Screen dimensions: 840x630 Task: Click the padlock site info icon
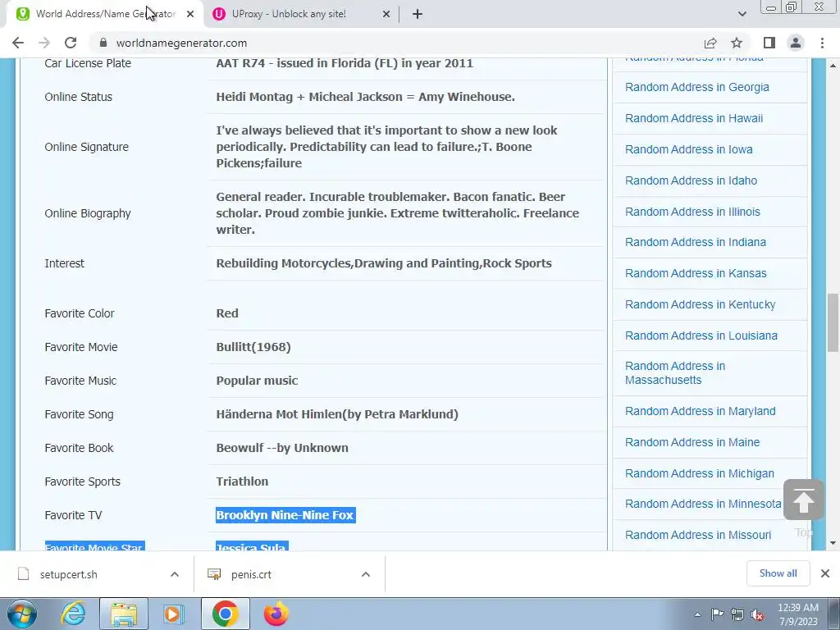pyautogui.click(x=104, y=43)
